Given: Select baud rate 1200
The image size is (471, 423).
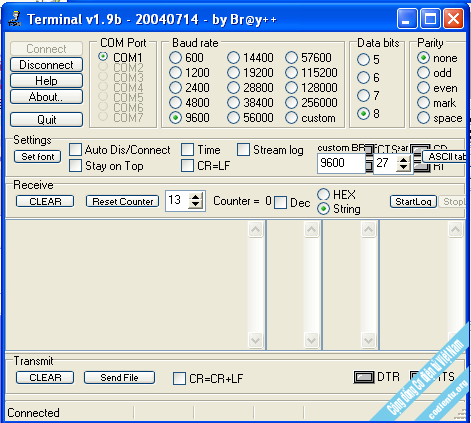Looking at the screenshot, I should [175, 72].
